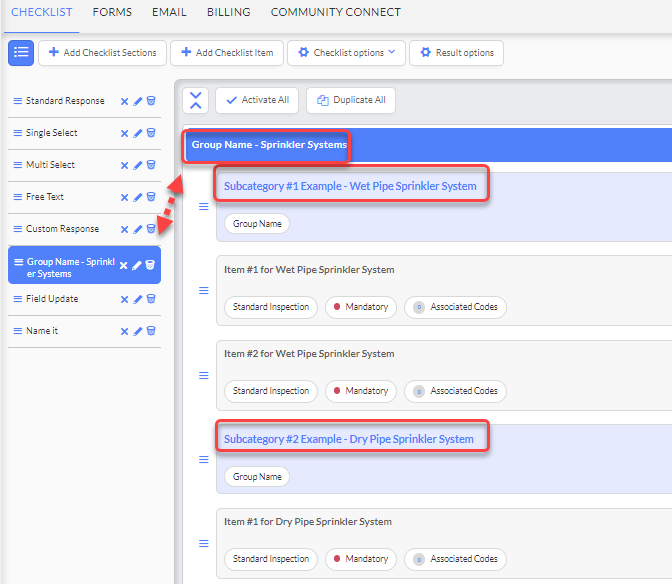Select the Multi Select section in sidebar
This screenshot has height=584, width=672.
click(50, 165)
